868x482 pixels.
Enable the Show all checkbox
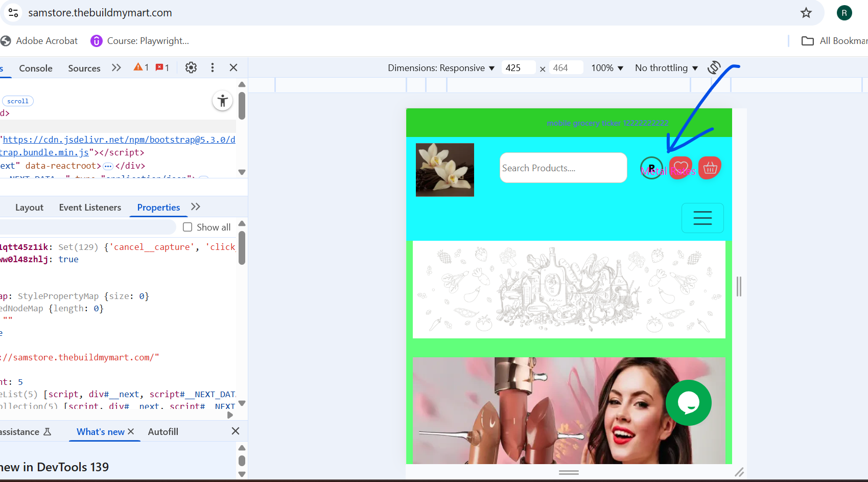point(187,227)
